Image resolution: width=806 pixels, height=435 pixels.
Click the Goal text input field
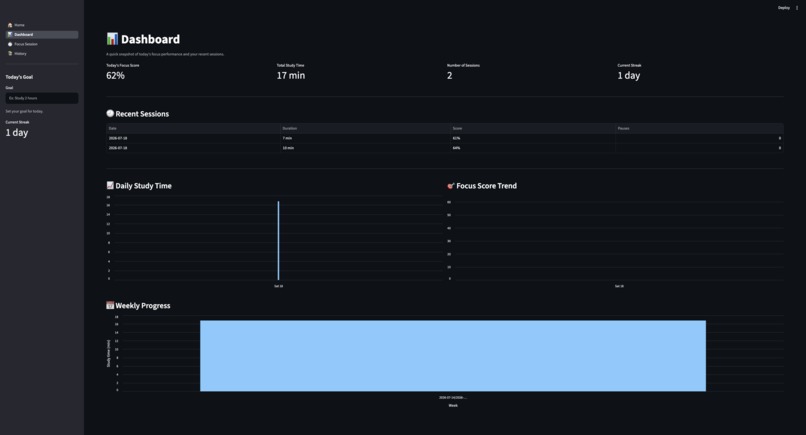(42, 98)
